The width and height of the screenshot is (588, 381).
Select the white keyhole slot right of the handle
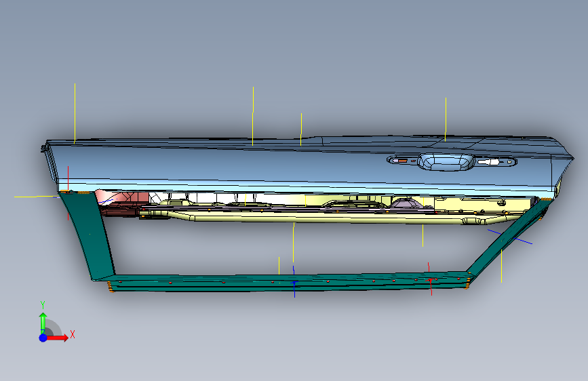[488, 162]
